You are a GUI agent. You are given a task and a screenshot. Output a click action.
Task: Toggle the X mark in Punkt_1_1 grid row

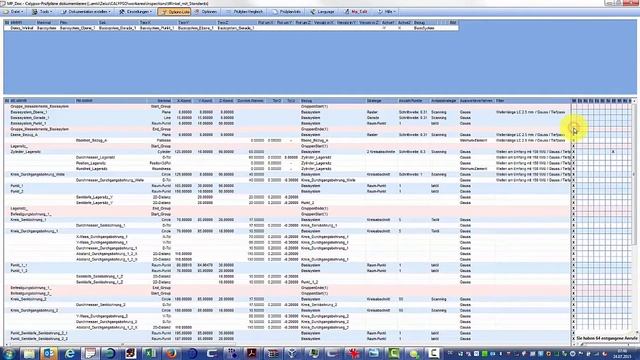click(573, 265)
